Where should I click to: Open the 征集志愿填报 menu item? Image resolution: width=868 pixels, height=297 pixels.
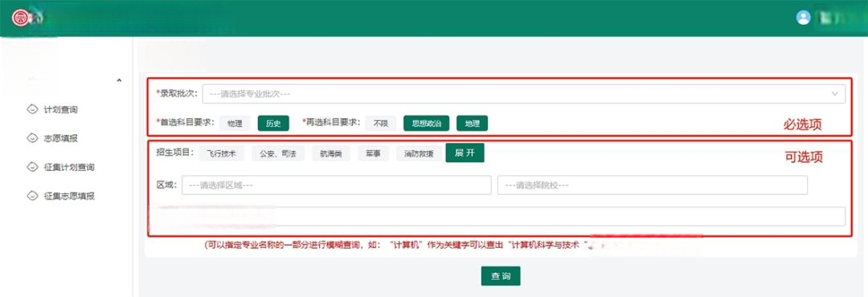pyautogui.click(x=69, y=196)
